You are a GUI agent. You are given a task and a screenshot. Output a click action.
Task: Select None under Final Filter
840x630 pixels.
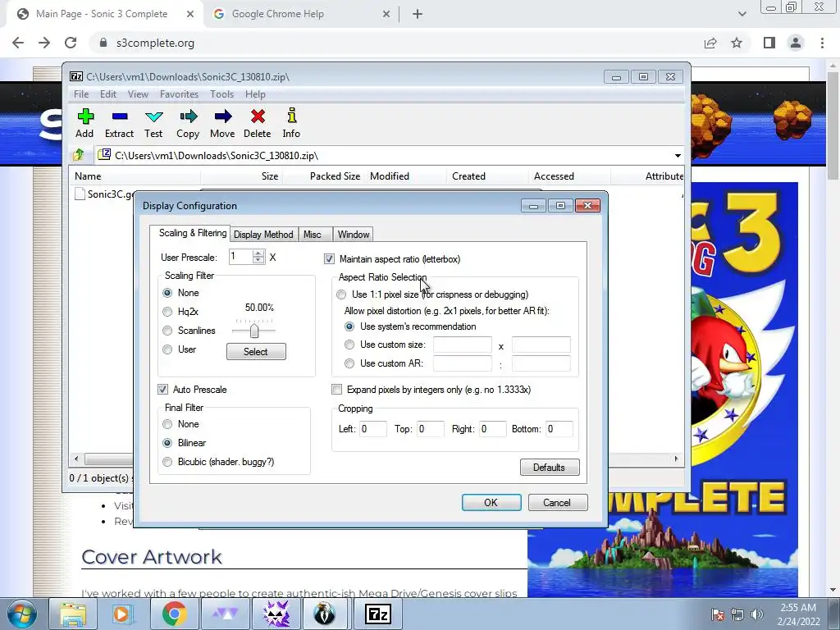click(x=167, y=424)
